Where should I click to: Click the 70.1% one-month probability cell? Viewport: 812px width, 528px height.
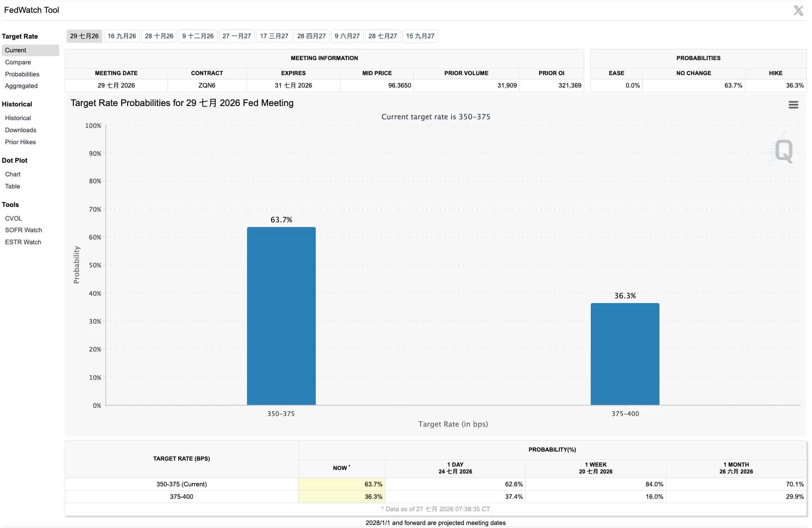(736, 484)
